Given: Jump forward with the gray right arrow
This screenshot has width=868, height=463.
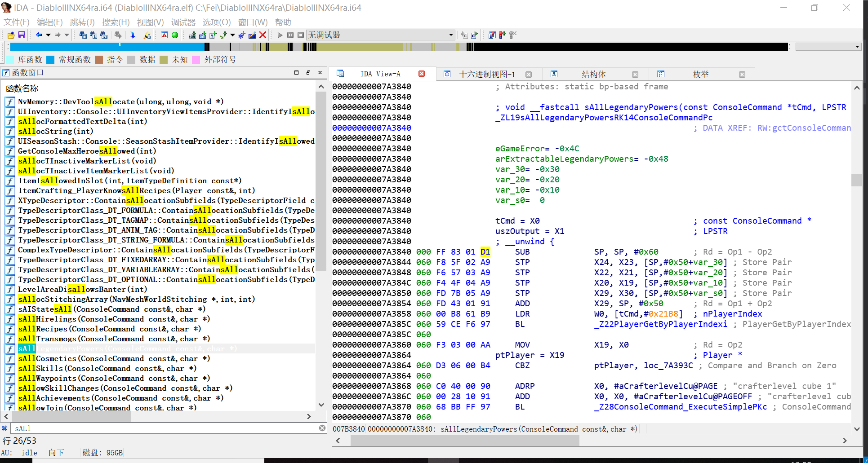Looking at the screenshot, I should (58, 35).
